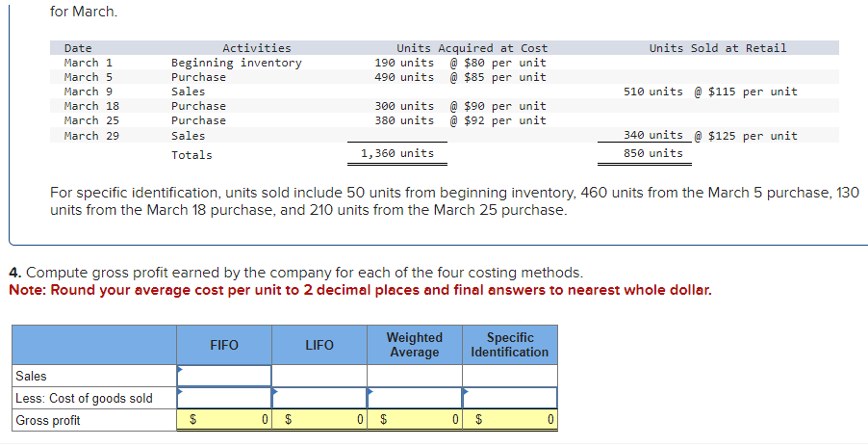Click the FIFO Sales input cell
This screenshot has width=868, height=446.
click(224, 376)
